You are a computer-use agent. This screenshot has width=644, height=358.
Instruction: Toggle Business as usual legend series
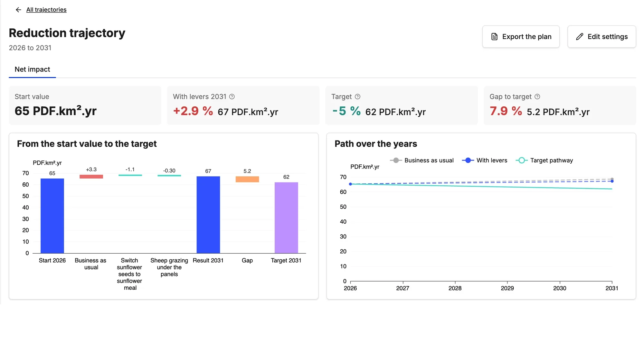(422, 160)
